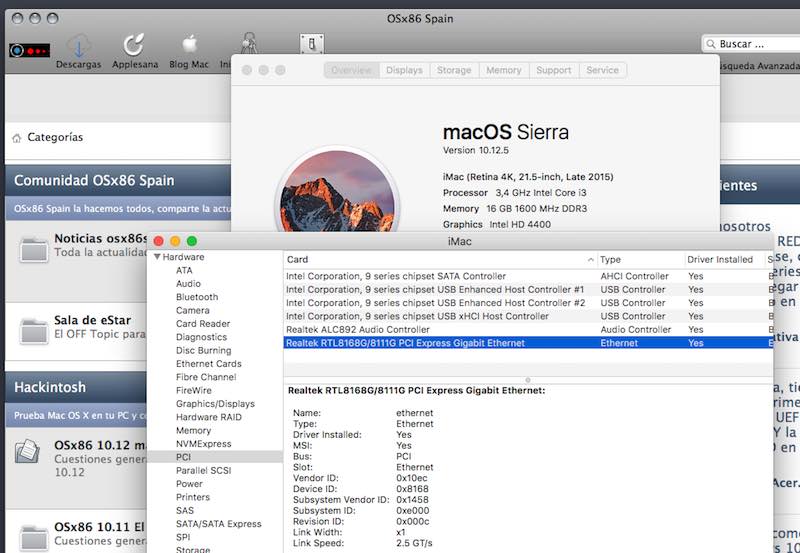Select SAS in the sidebar

pyautogui.click(x=185, y=510)
